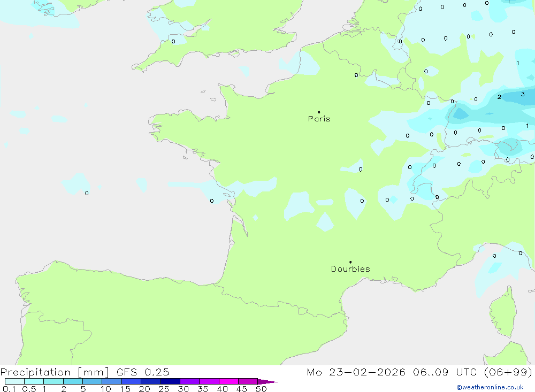Open the weatheronline.co.uk copyright link
Viewport: 535px width, 392px height.
[490, 387]
